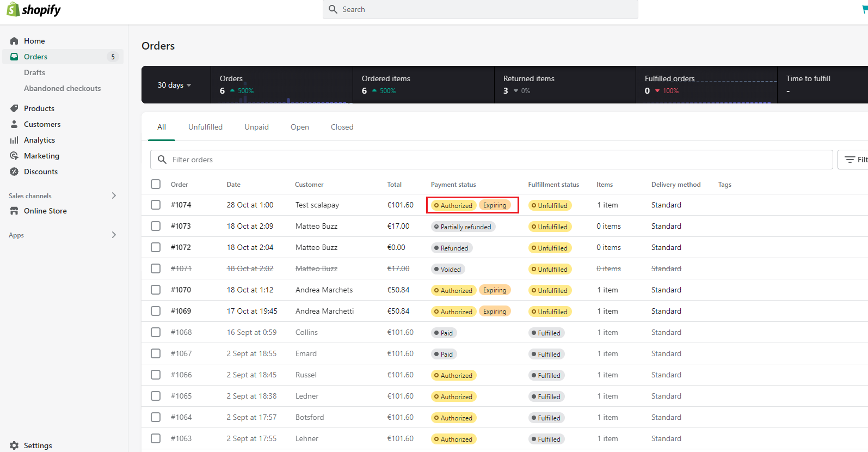This screenshot has width=868, height=452.
Task: Expand the Sales channels section chevron
Action: coord(114,196)
